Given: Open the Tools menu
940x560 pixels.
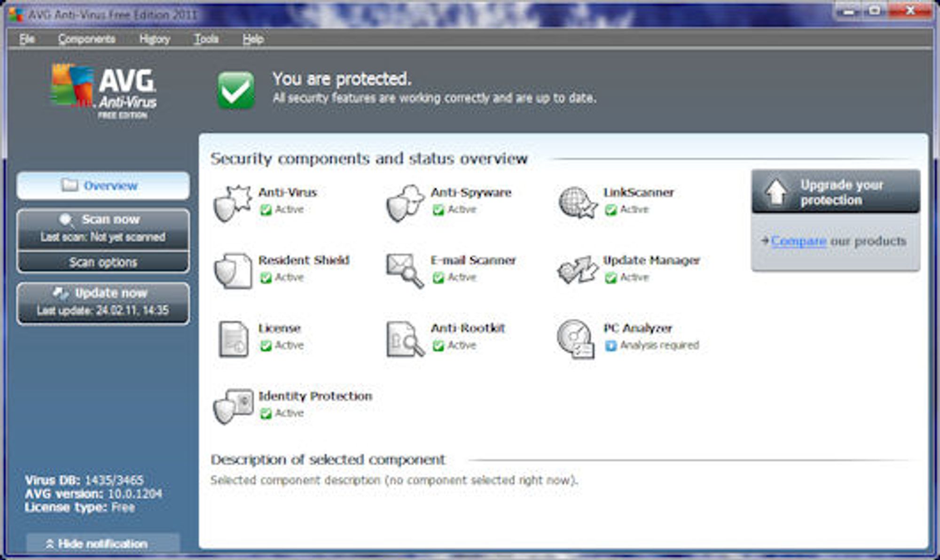Looking at the screenshot, I should pyautogui.click(x=206, y=39).
